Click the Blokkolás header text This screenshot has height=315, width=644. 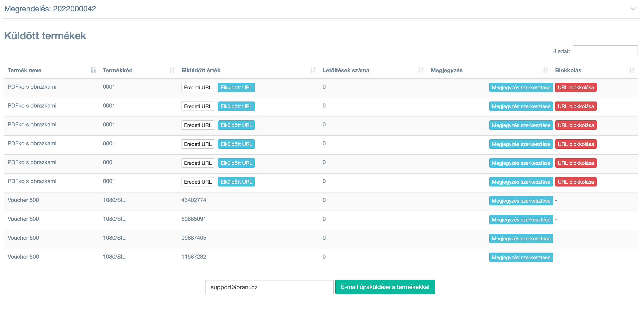point(568,71)
